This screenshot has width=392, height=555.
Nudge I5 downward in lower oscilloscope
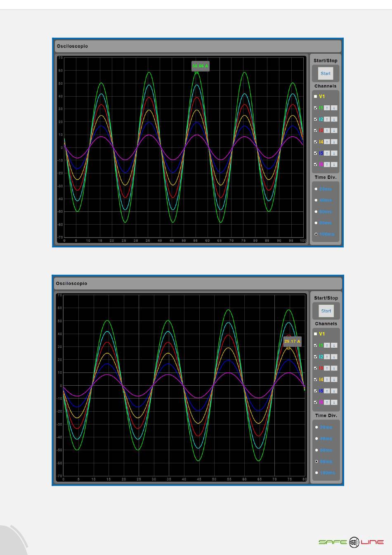(334, 391)
